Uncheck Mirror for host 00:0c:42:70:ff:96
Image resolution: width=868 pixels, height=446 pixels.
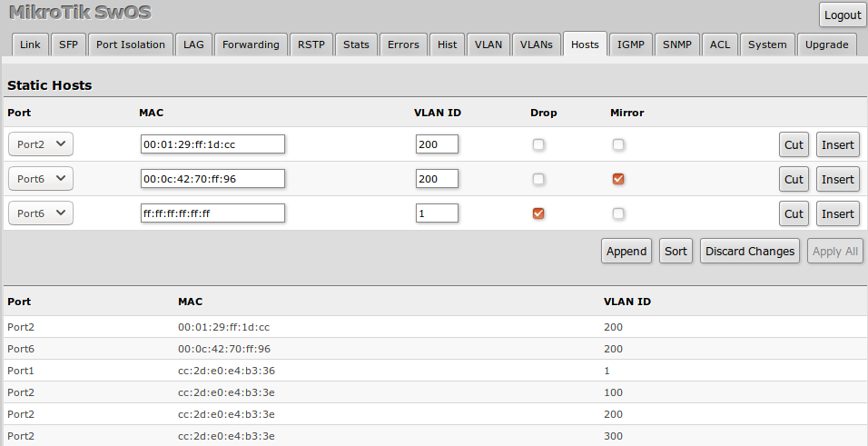(x=618, y=179)
